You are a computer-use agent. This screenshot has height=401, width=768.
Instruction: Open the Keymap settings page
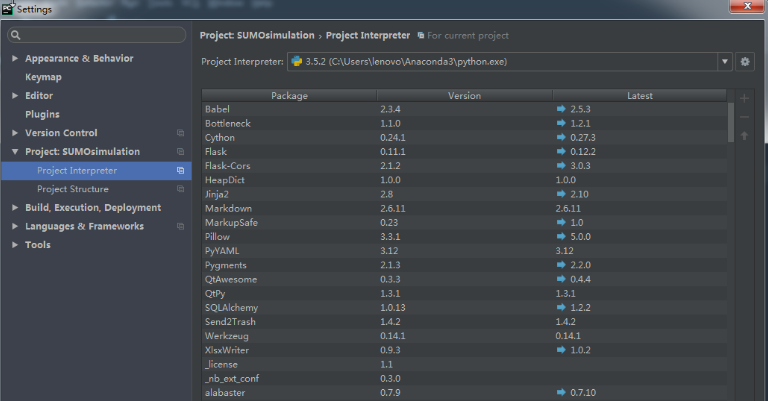pyautogui.click(x=43, y=77)
